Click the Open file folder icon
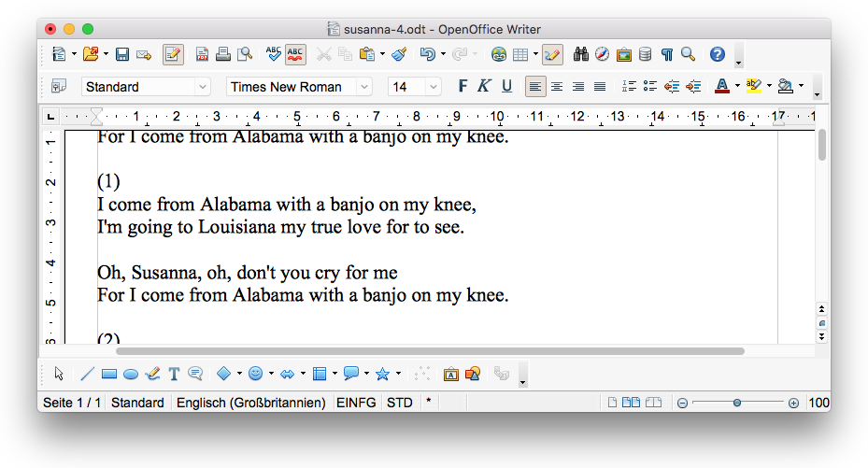This screenshot has width=868, height=468. (91, 54)
